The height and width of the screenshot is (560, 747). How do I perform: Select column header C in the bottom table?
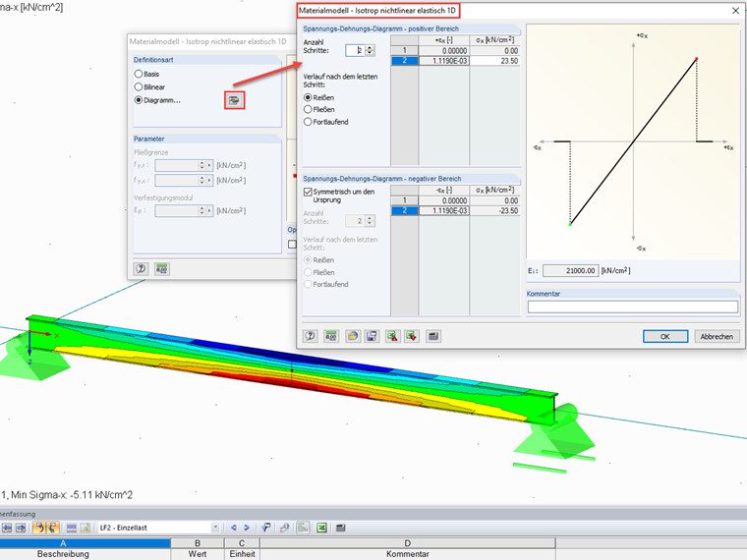(242, 543)
